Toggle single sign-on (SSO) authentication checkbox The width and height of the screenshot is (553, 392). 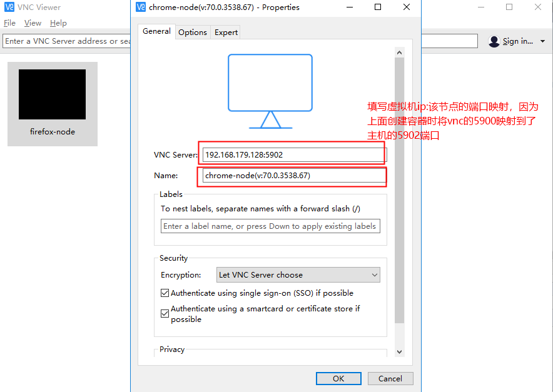click(x=165, y=293)
